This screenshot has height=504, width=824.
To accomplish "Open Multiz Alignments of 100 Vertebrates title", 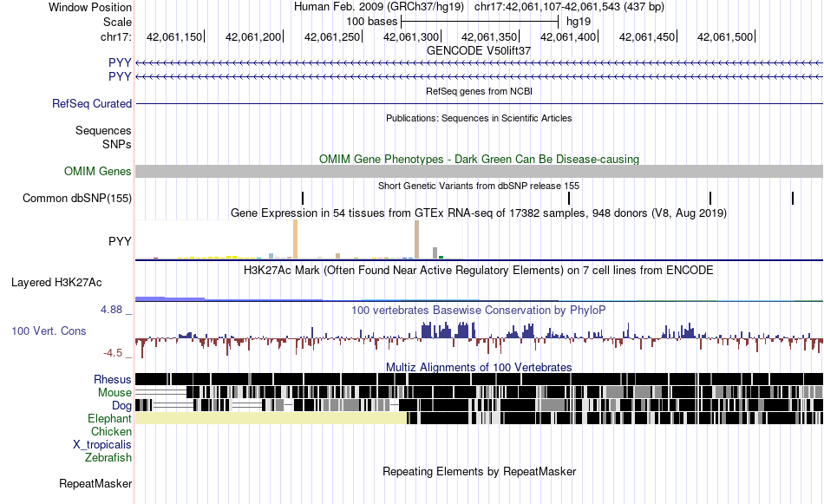I will (x=479, y=367).
